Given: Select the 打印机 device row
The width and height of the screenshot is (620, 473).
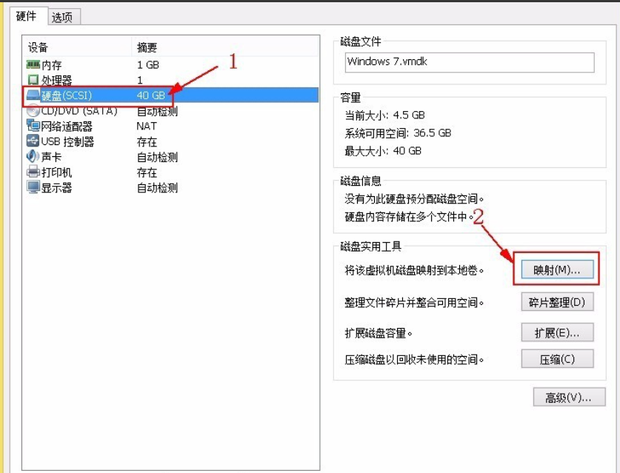Looking at the screenshot, I should pos(171,172).
